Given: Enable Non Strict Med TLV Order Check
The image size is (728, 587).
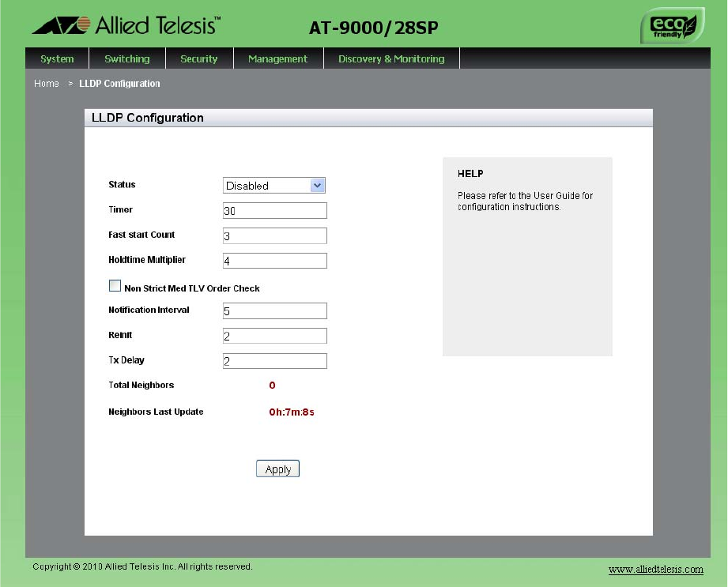Looking at the screenshot, I should click(115, 286).
